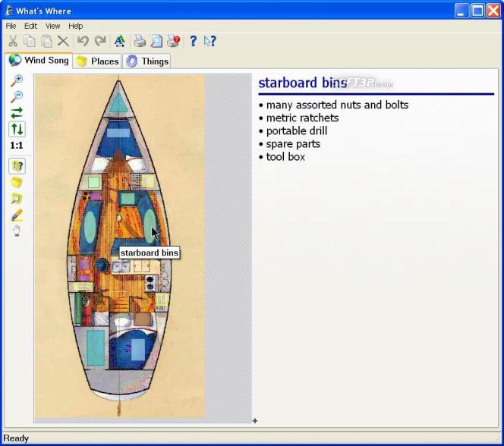Image resolution: width=504 pixels, height=446 pixels.
Task: Open the File menu
Action: click(11, 26)
